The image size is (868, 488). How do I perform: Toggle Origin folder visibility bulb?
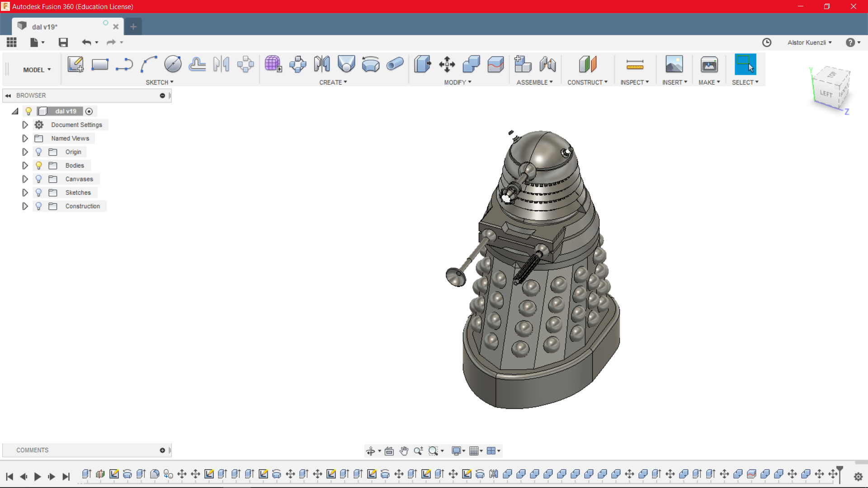click(39, 152)
